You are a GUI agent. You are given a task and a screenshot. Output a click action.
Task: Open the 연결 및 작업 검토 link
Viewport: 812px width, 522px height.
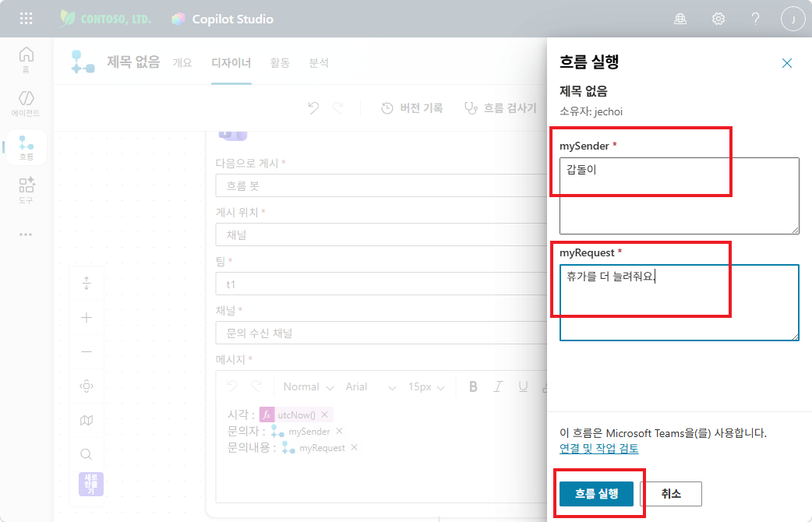point(599,449)
